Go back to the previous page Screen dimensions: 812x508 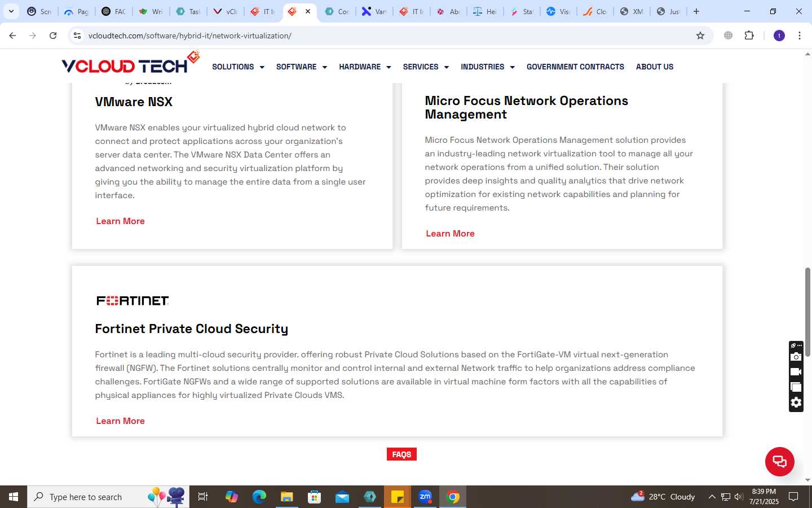(x=12, y=36)
